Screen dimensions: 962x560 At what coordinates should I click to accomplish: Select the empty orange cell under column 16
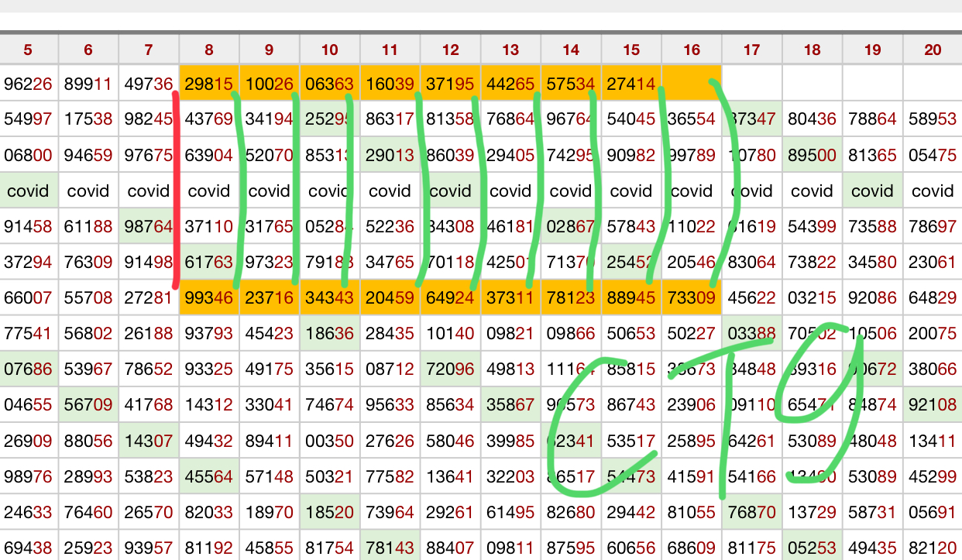tap(692, 84)
